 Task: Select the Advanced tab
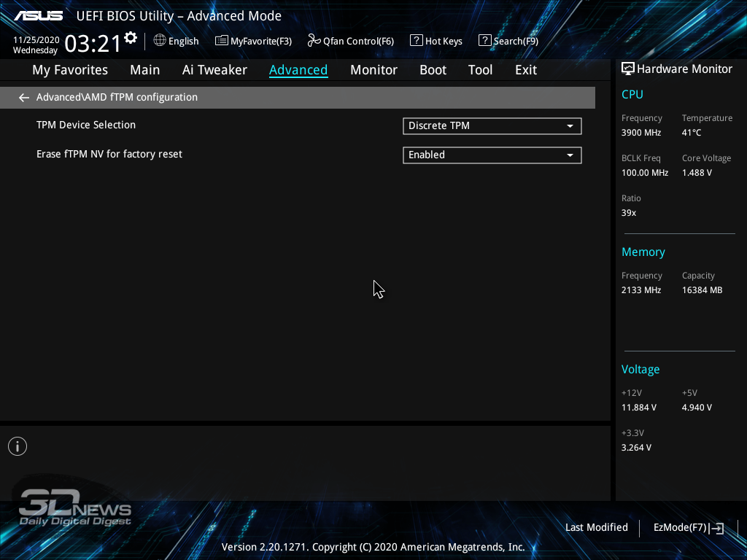coord(298,70)
